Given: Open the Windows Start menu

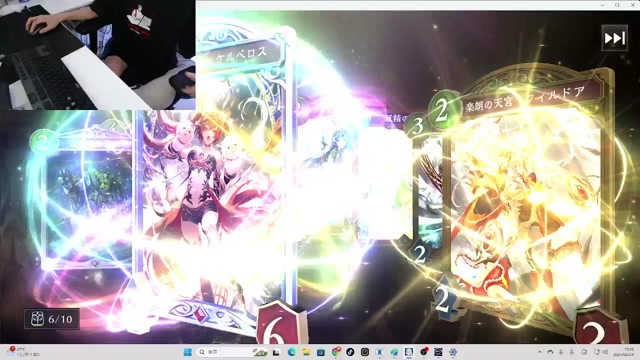Looking at the screenshot, I should 188,352.
